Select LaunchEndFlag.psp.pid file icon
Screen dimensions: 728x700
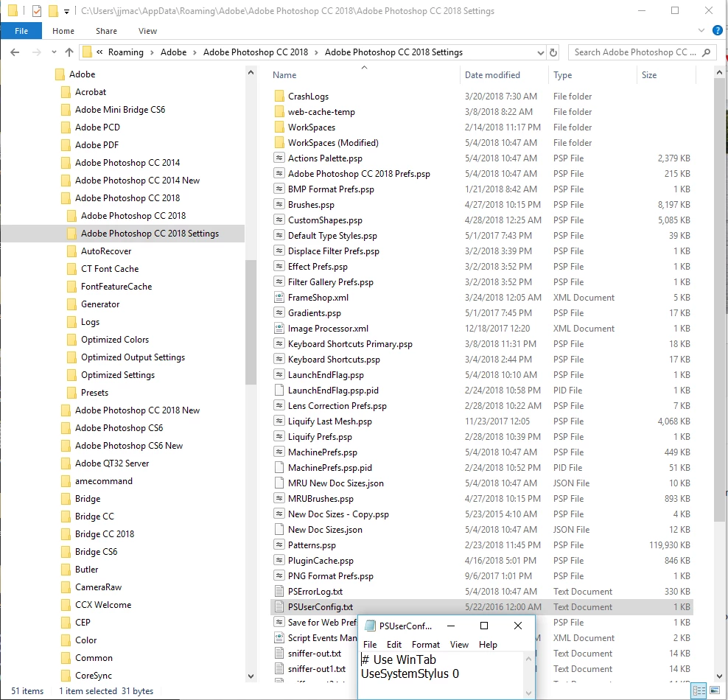[x=279, y=391]
